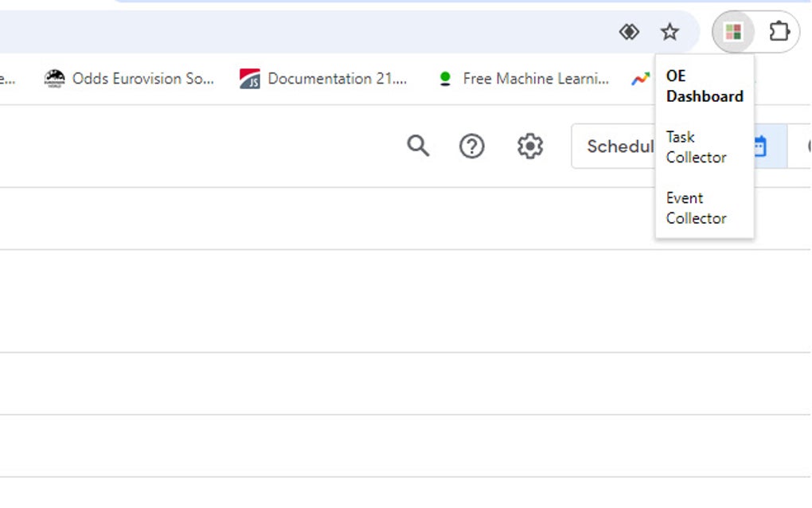Open the truncated first bookmark's folder
812x508 pixels.
pos(6,78)
